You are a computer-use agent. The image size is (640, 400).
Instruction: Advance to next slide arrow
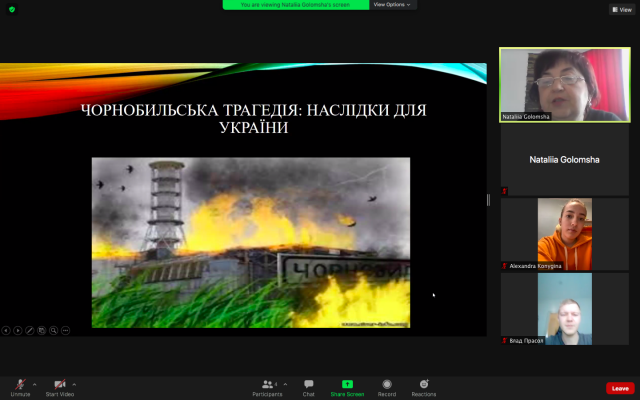click(x=17, y=330)
